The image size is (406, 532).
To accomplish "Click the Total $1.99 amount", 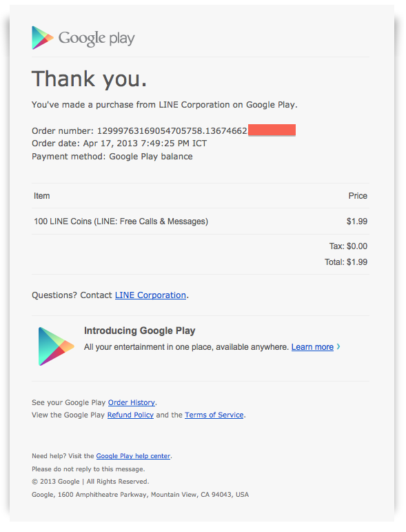I will (346, 262).
